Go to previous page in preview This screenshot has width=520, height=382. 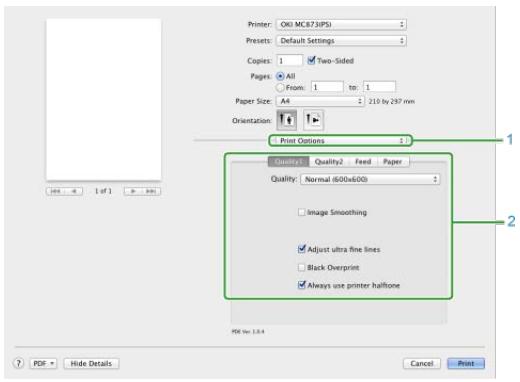coord(74,191)
